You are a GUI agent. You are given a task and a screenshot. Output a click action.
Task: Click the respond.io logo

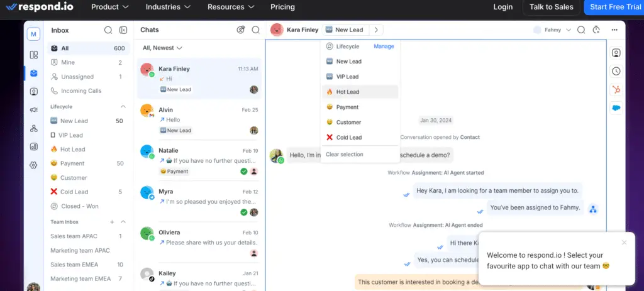point(41,7)
